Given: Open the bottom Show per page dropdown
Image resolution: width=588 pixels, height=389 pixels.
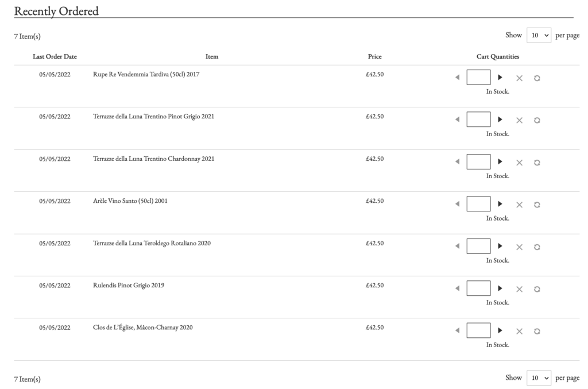Looking at the screenshot, I should (x=539, y=378).
